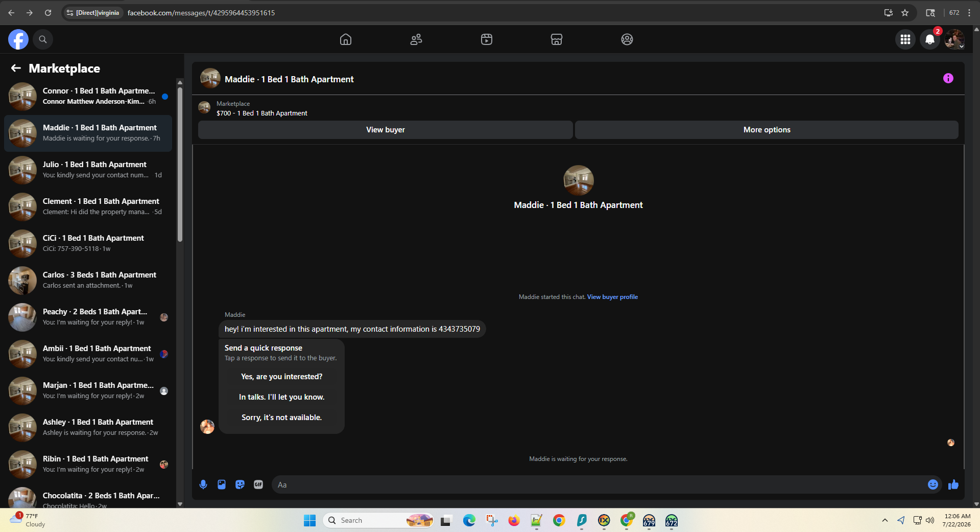Viewport: 980px width, 532px height.
Task: Open More options for this listing
Action: [x=767, y=130]
